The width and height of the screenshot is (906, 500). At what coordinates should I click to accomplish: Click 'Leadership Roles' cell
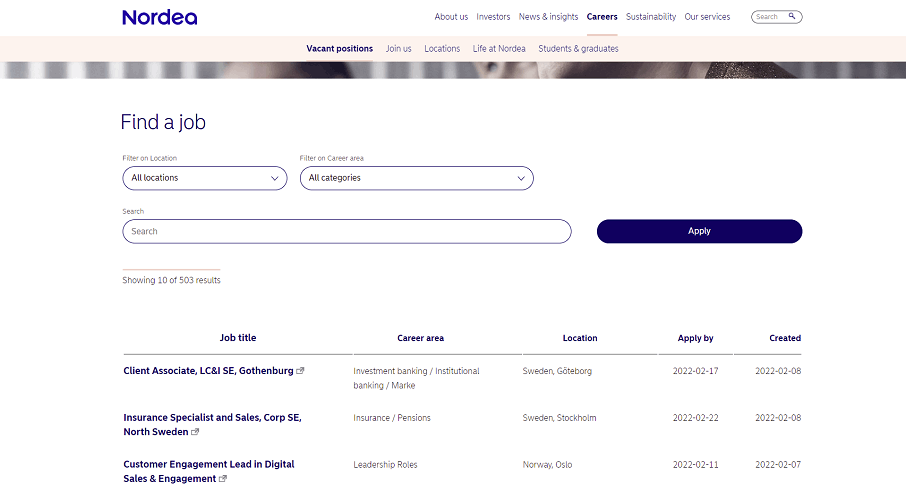[x=385, y=465]
